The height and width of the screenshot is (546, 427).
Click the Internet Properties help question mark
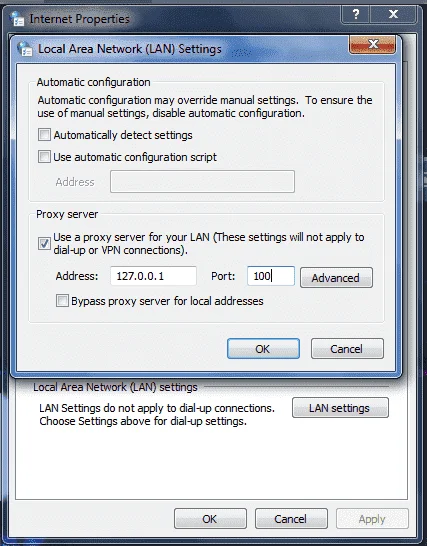tap(355, 14)
